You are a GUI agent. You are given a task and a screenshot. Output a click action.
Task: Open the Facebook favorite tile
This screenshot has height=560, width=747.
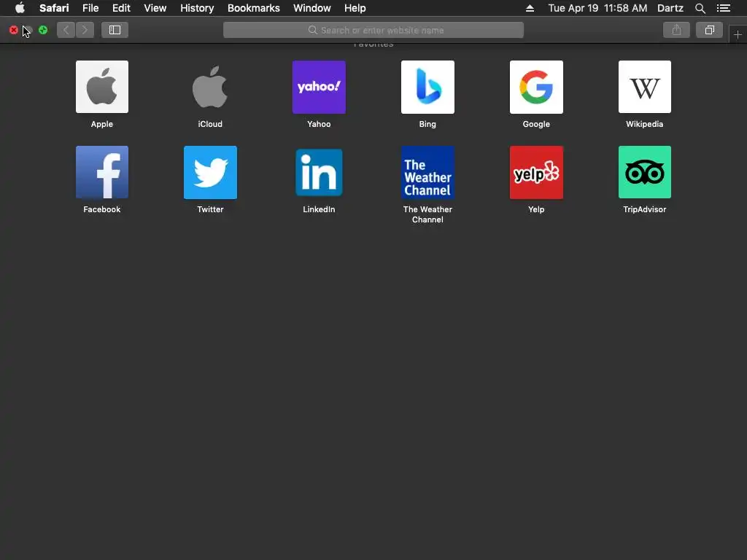coord(102,172)
